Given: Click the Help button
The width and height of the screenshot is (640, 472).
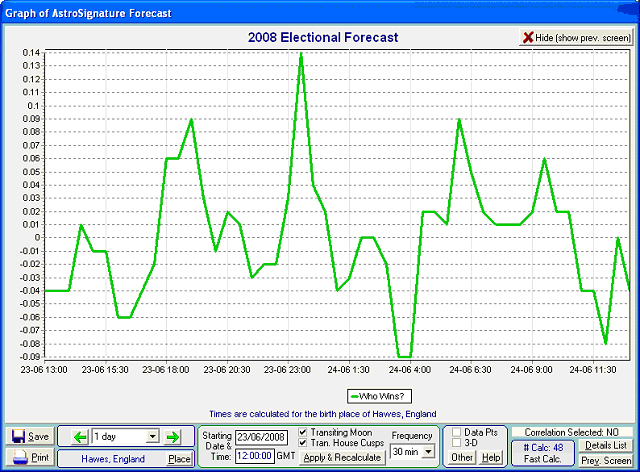Looking at the screenshot, I should tap(492, 457).
